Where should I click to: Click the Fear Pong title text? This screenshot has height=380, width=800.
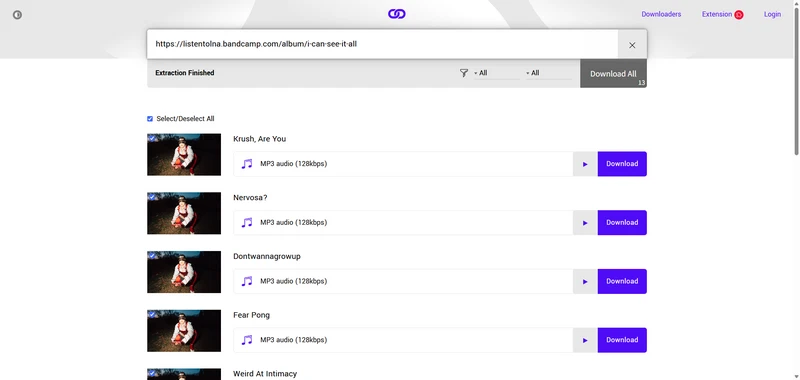[x=252, y=315]
